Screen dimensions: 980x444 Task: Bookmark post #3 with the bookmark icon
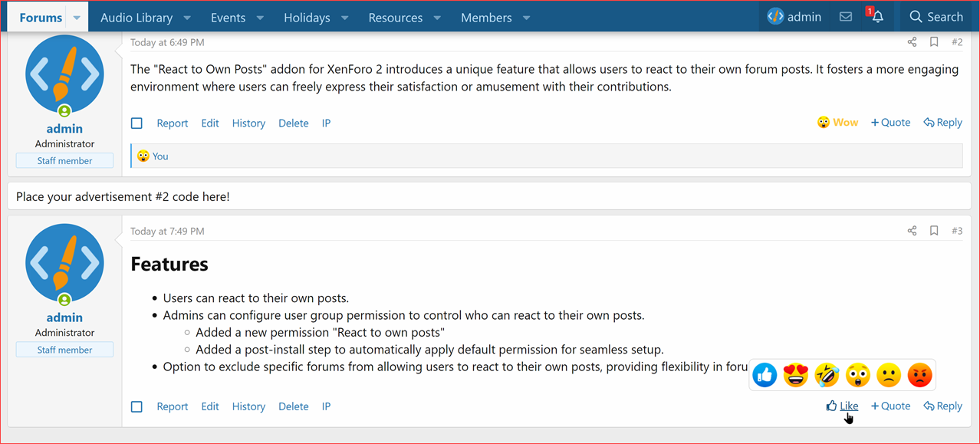point(934,230)
